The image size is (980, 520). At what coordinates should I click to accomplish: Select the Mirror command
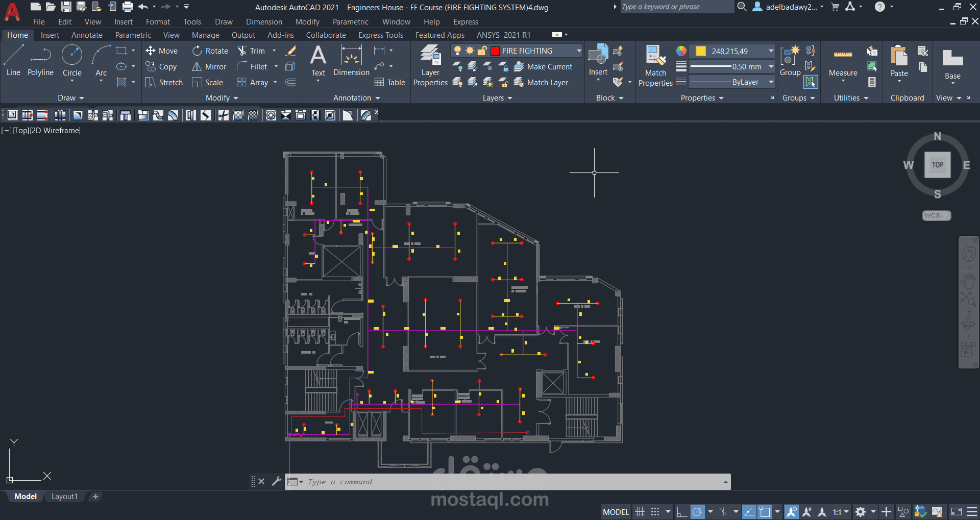point(209,66)
